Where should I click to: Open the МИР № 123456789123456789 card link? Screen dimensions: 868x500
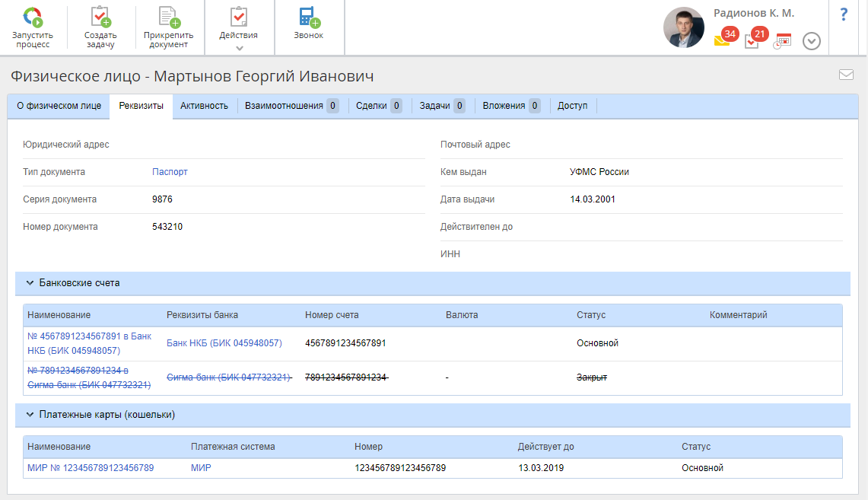point(91,468)
